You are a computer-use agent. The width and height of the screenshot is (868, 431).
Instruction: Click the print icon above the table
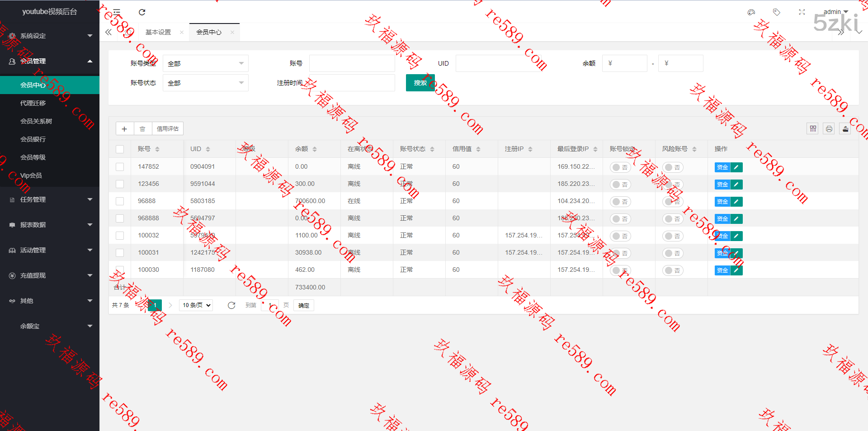[x=829, y=129]
